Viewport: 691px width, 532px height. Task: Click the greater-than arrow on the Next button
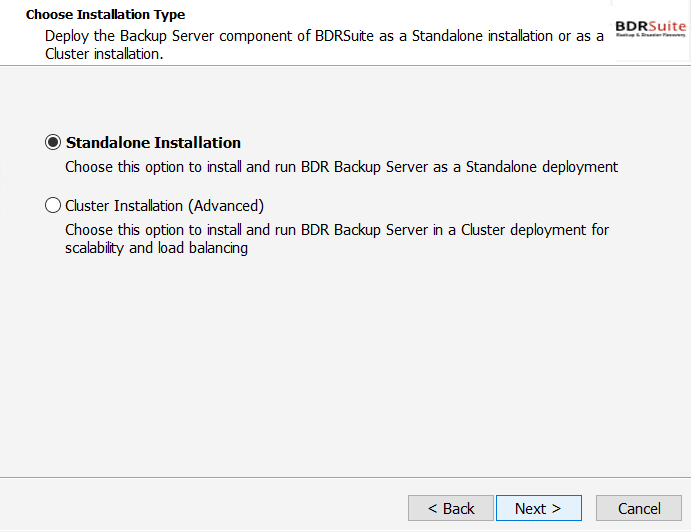556,509
